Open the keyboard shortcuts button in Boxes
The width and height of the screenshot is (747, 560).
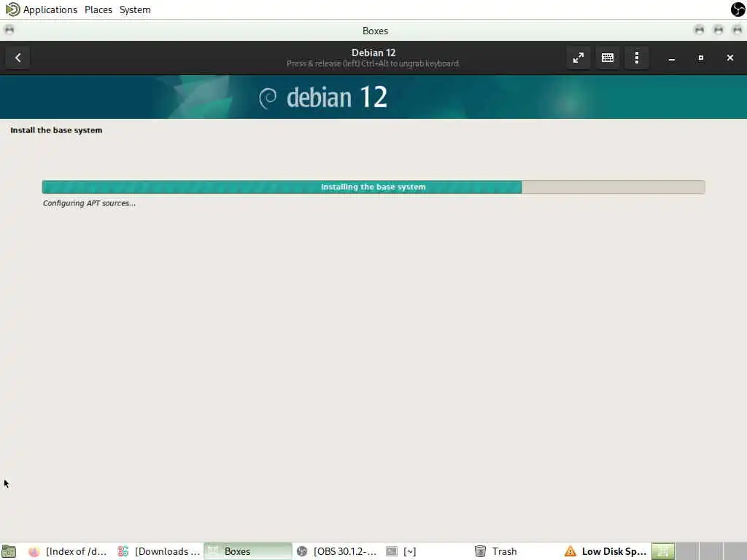click(608, 58)
